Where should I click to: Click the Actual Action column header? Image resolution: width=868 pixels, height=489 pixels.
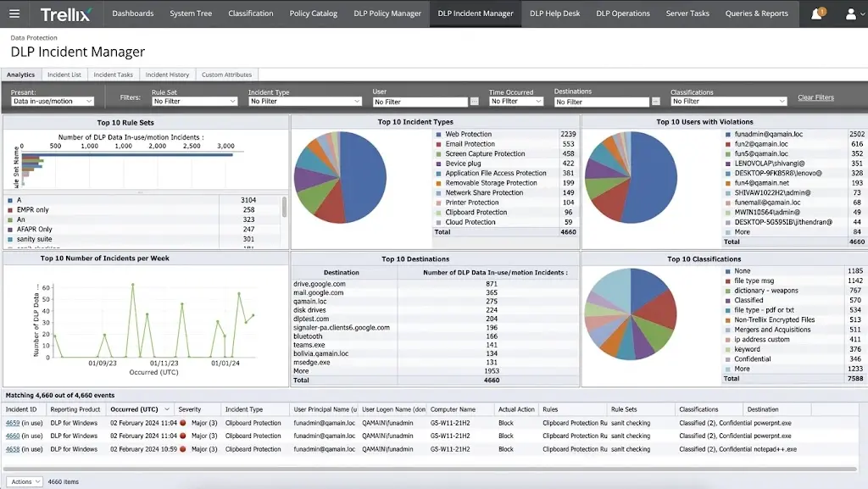click(x=516, y=409)
